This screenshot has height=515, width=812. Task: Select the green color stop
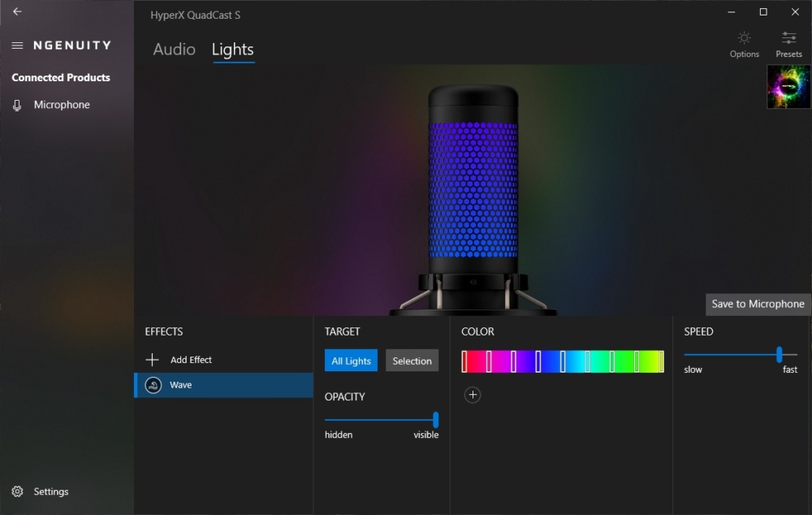(637, 361)
